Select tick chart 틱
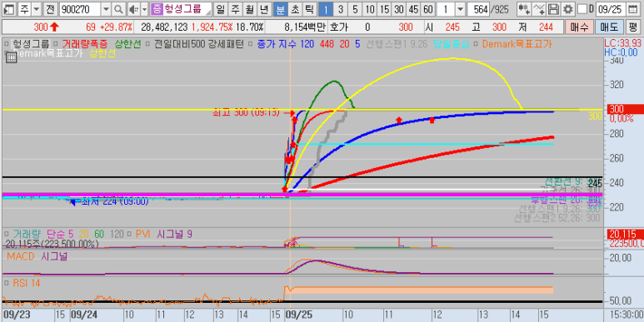Viewport: 644px width, 322px height. [x=309, y=8]
